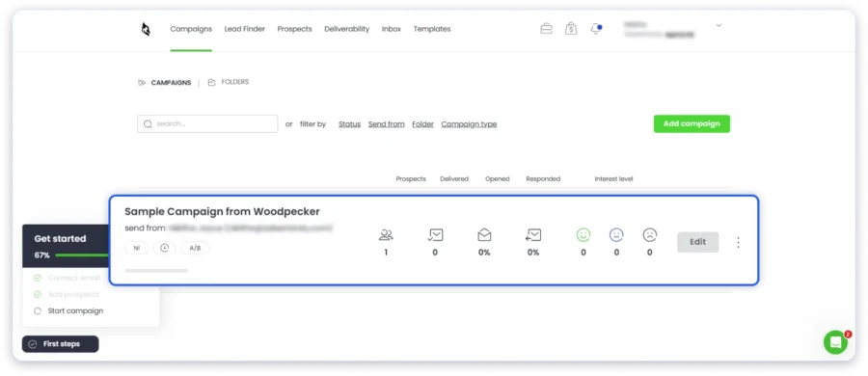This screenshot has width=868, height=376.
Task: Click the blue neutral face interest icon
Action: pos(616,235)
